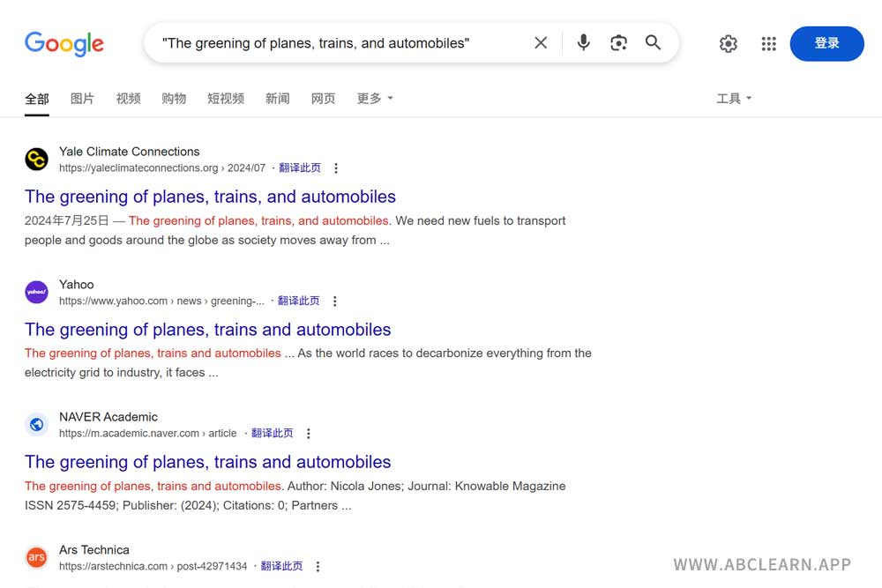Image resolution: width=882 pixels, height=588 pixels.
Task: Submit search with magnifying glass icon
Action: tap(653, 42)
